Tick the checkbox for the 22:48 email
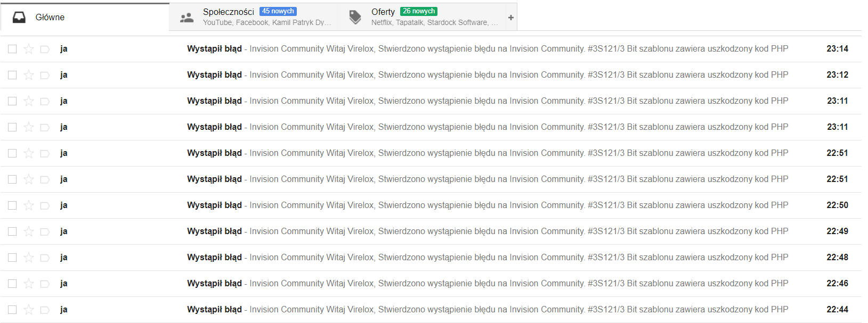Viewport: 868px width, 323px height. 12,258
